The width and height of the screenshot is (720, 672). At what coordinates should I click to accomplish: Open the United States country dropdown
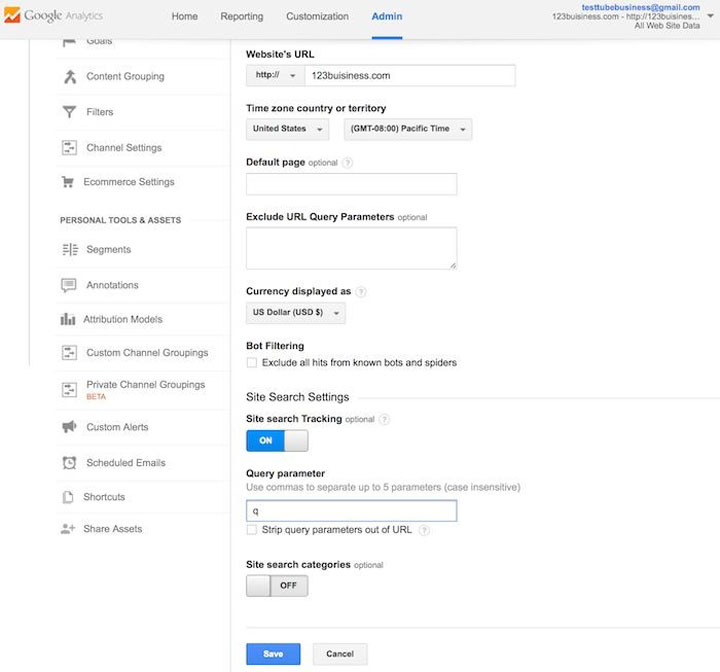[x=287, y=129]
